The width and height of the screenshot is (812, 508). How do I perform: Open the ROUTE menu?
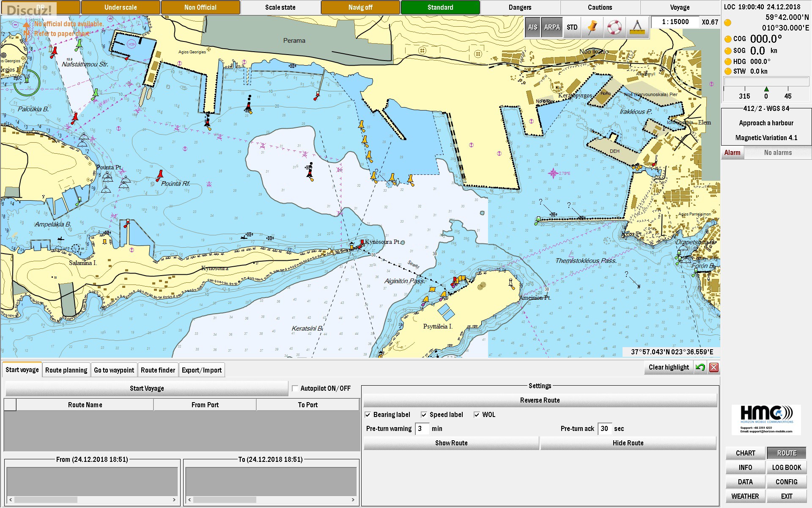[787, 453]
